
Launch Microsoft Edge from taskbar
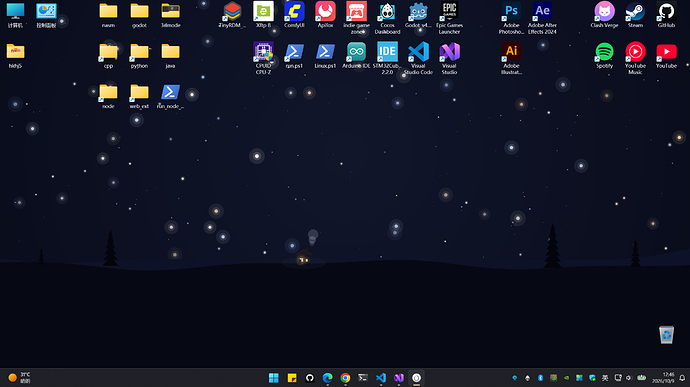(327, 378)
